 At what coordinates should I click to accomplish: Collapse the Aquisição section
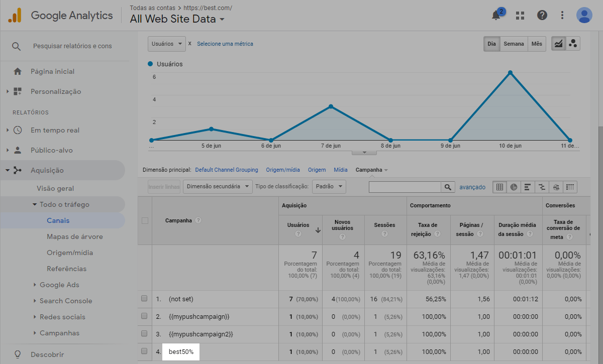(x=8, y=170)
